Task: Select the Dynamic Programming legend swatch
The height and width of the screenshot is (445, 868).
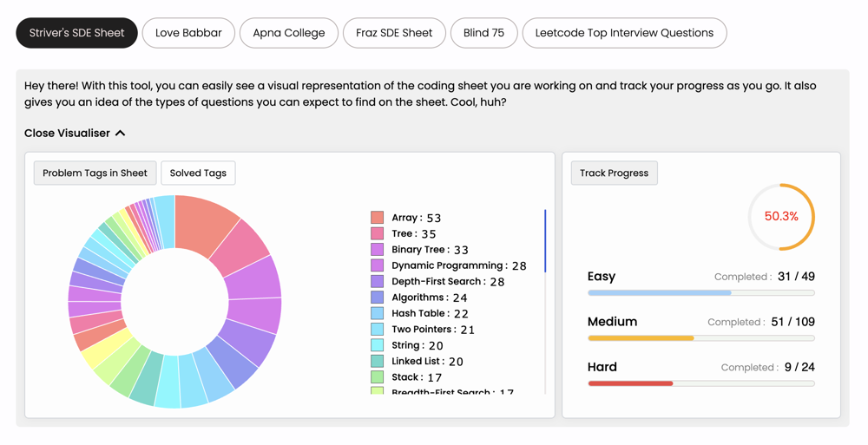Action: 378,265
